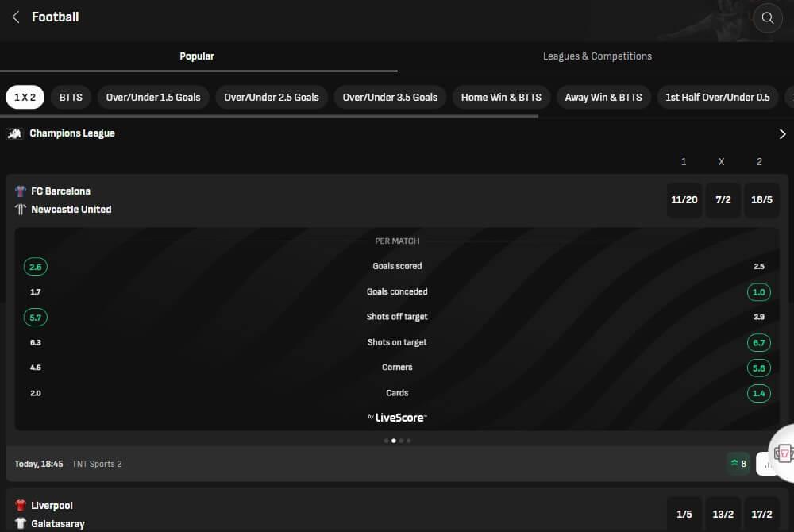Click the Liverpool shirt icon
The image size is (794, 532).
pyautogui.click(x=22, y=505)
